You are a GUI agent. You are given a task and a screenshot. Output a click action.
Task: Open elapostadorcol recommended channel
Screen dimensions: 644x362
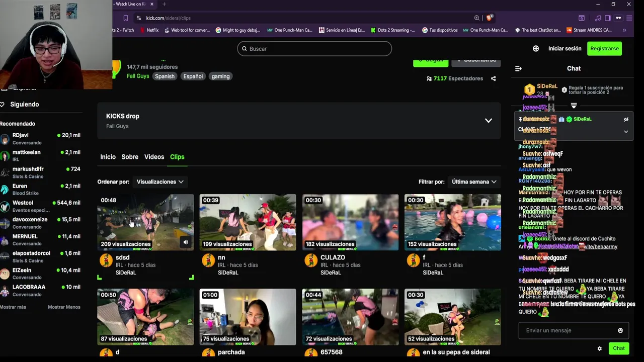[41, 257]
